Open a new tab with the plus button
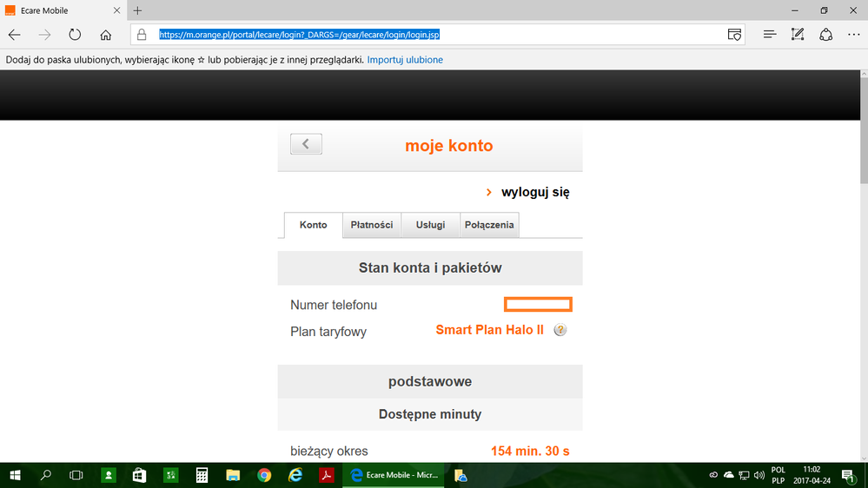Viewport: 868px width, 488px height. point(137,10)
